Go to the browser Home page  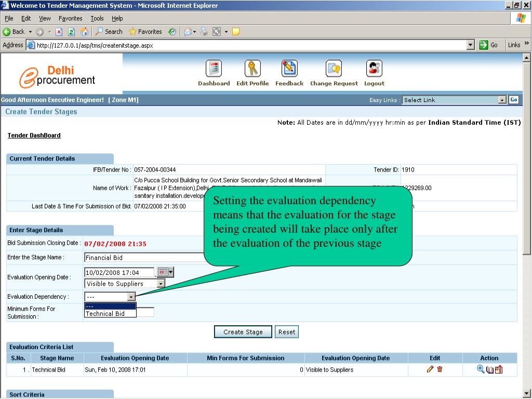tap(84, 32)
